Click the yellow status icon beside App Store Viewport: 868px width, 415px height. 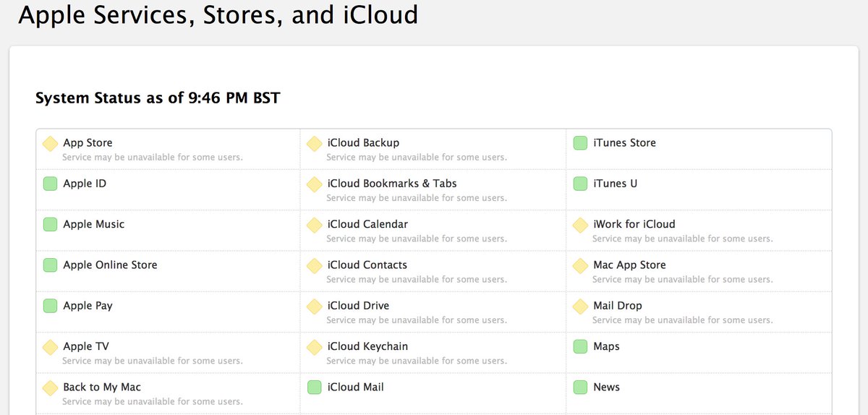point(50,143)
